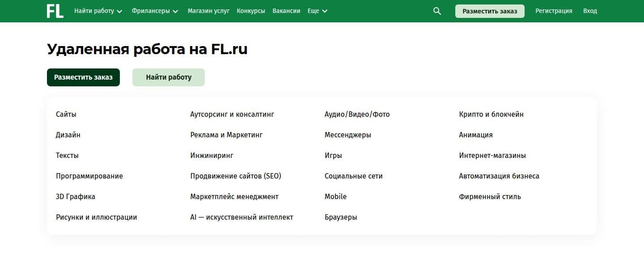This screenshot has width=644, height=255.
Task: Open the Крипто и блокчейн category
Action: [491, 115]
